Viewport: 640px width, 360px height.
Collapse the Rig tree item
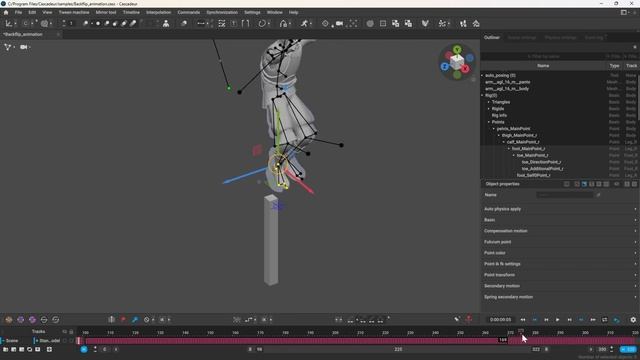(482, 96)
